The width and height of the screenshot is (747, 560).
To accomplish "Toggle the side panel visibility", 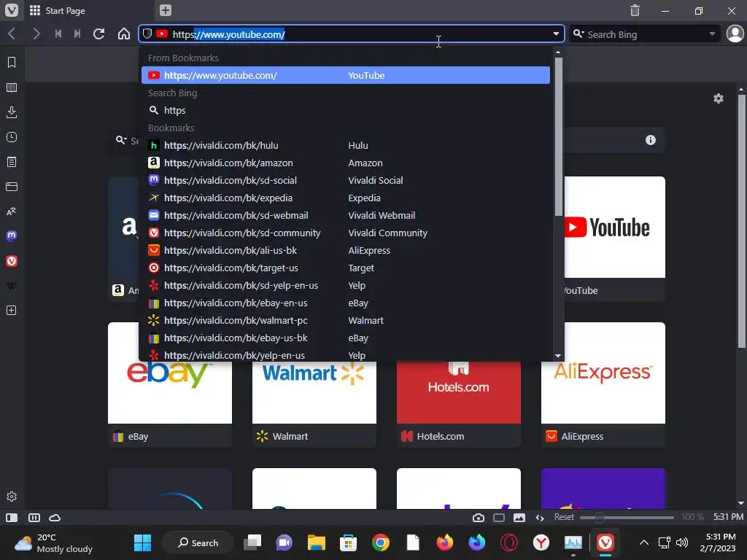I will click(12, 518).
